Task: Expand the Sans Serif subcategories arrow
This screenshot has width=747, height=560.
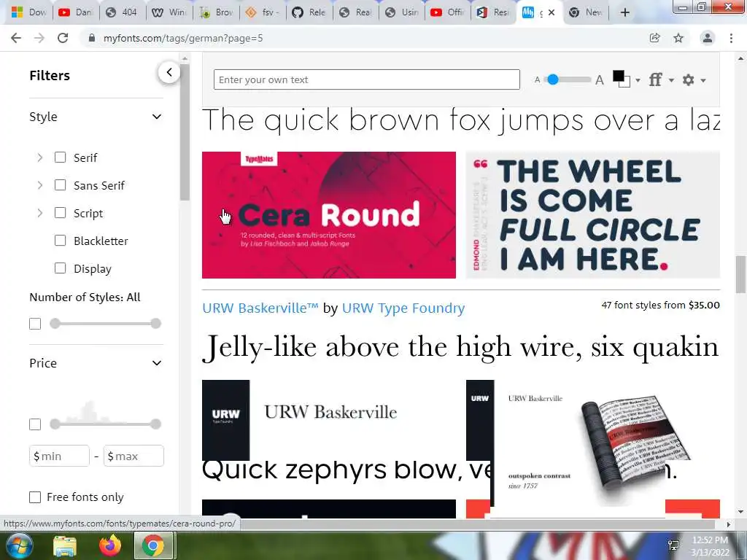Action: click(39, 185)
